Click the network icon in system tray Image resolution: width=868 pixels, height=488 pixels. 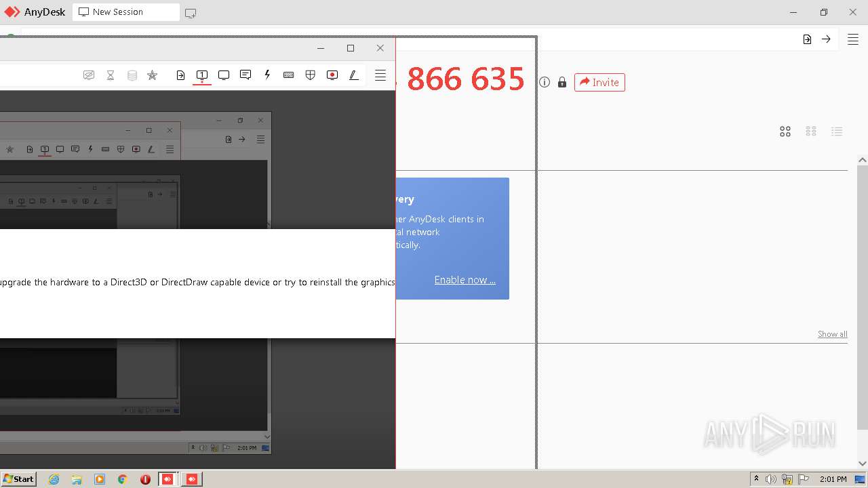coord(787,479)
